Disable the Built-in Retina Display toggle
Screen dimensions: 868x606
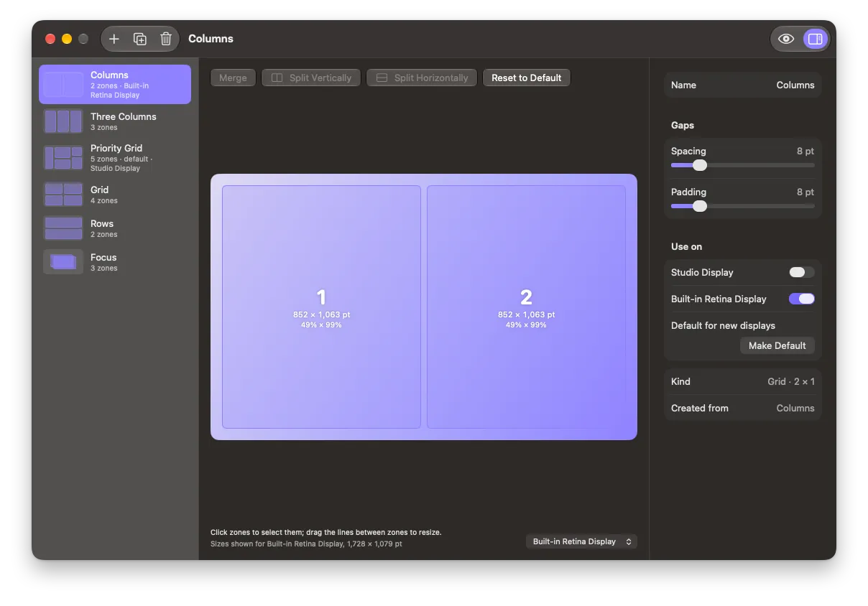(x=801, y=299)
